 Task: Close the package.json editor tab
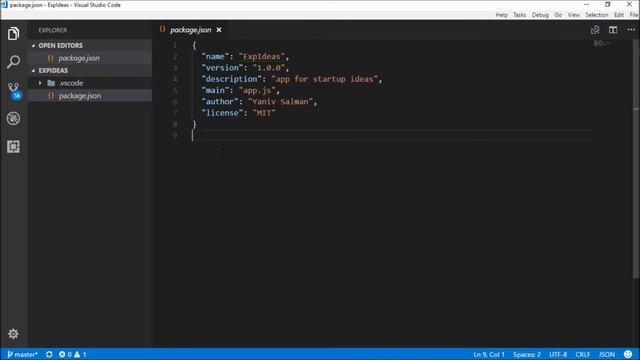click(219, 30)
